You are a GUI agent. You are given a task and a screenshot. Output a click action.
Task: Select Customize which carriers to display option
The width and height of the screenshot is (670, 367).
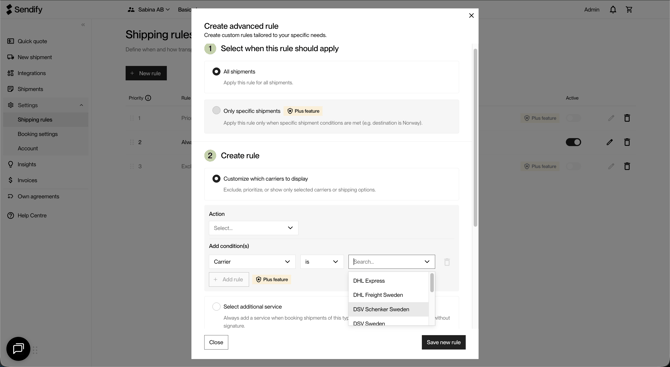tap(216, 179)
